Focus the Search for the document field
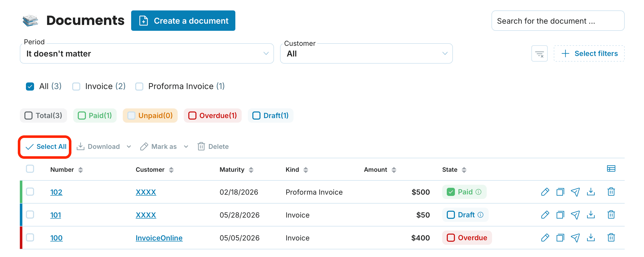Screen dimensions: 644x257 (x=558, y=21)
